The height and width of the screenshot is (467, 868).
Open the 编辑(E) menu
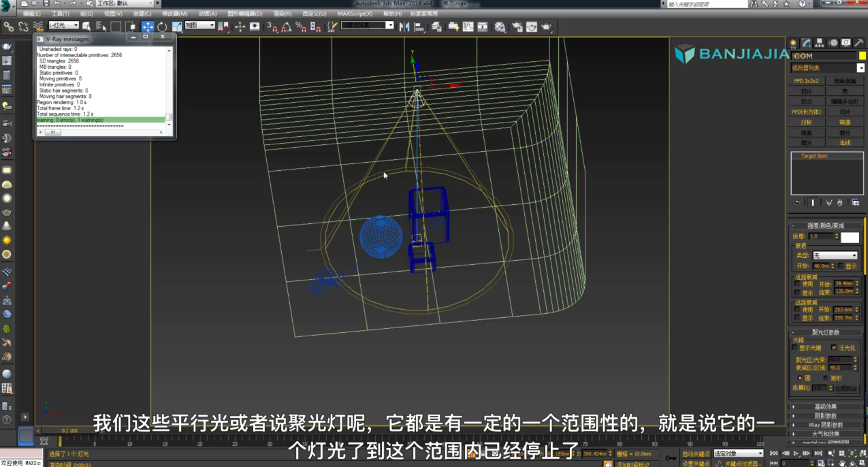31,14
